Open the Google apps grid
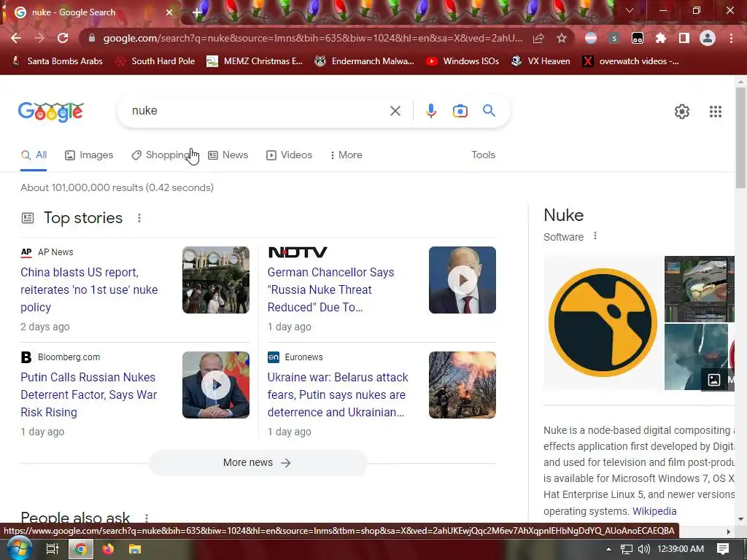Image resolution: width=747 pixels, height=560 pixels. tap(715, 112)
